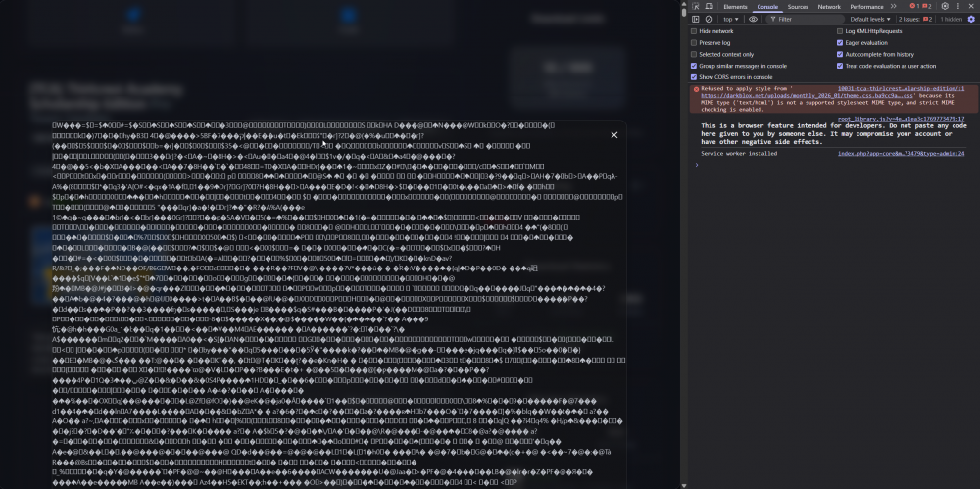Disable Eager evaluation checkbox

click(x=840, y=43)
